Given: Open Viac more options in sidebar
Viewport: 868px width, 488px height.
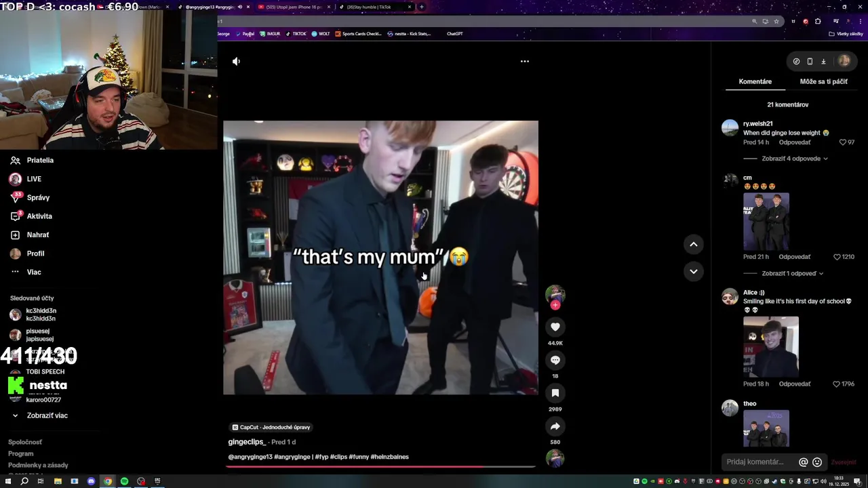Looking at the screenshot, I should click(x=26, y=272).
